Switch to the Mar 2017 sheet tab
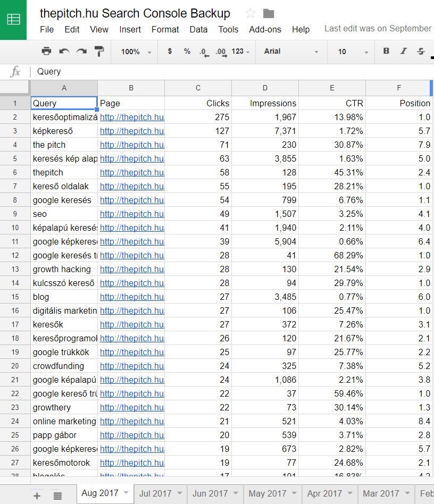Image resolution: width=434 pixels, height=504 pixels. pos(381,493)
